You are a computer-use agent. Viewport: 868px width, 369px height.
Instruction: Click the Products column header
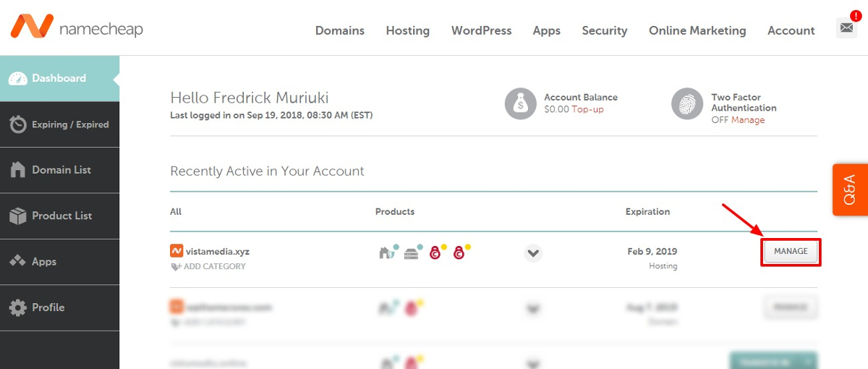(395, 212)
